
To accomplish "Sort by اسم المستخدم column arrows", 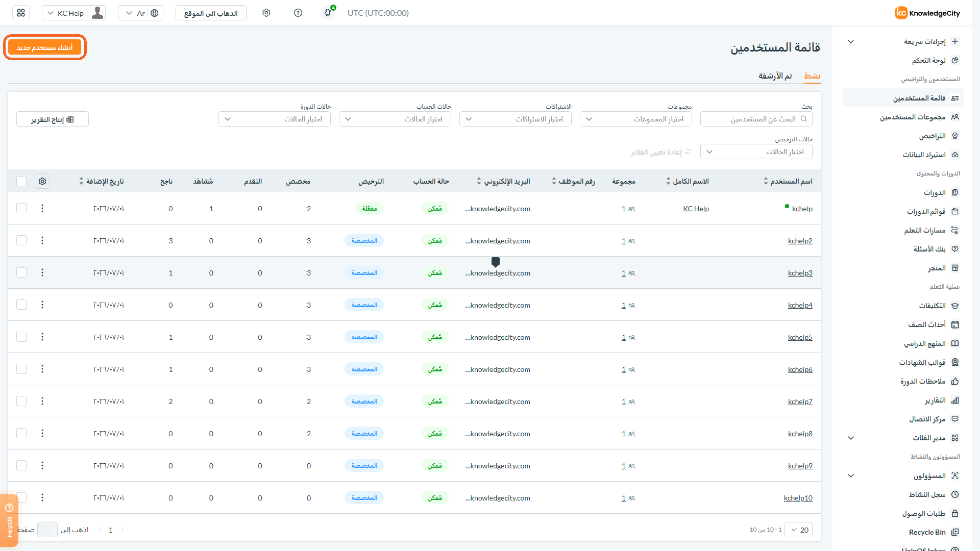I will (x=766, y=181).
